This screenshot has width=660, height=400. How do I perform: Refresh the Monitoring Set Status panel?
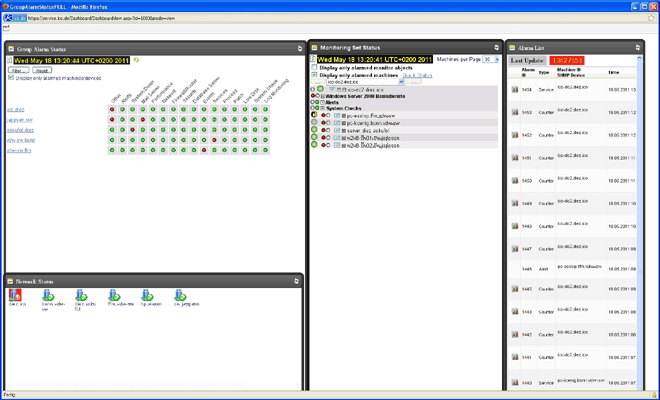point(496,48)
